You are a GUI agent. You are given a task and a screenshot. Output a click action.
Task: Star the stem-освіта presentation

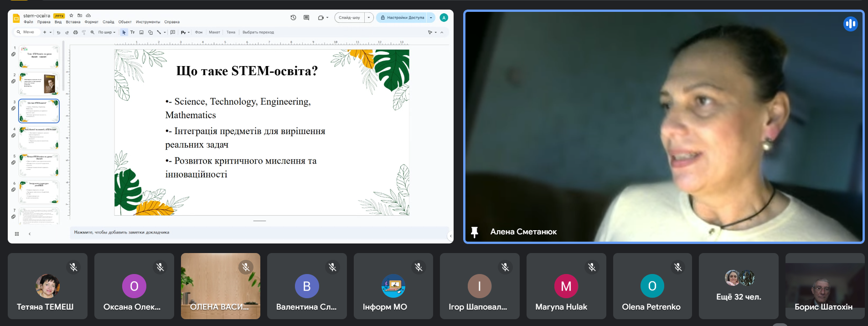(71, 16)
